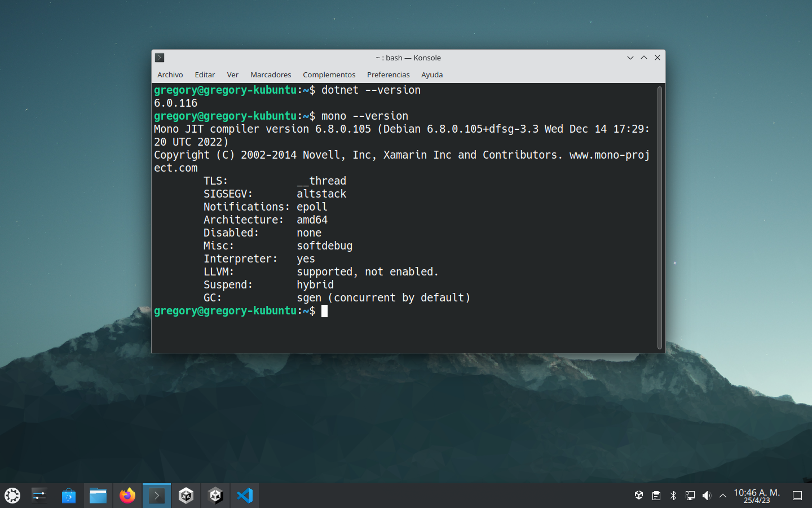
Task: Switch to the Konsole taskbar entry
Action: click(x=157, y=496)
